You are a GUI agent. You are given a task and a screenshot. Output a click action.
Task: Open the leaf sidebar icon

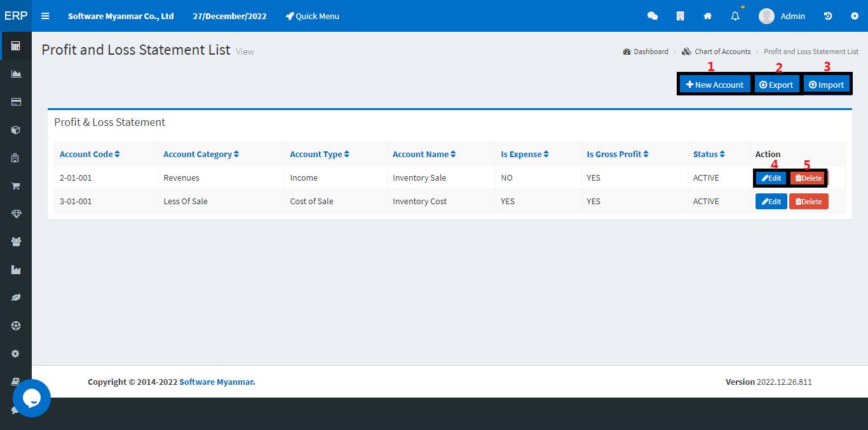[16, 298]
